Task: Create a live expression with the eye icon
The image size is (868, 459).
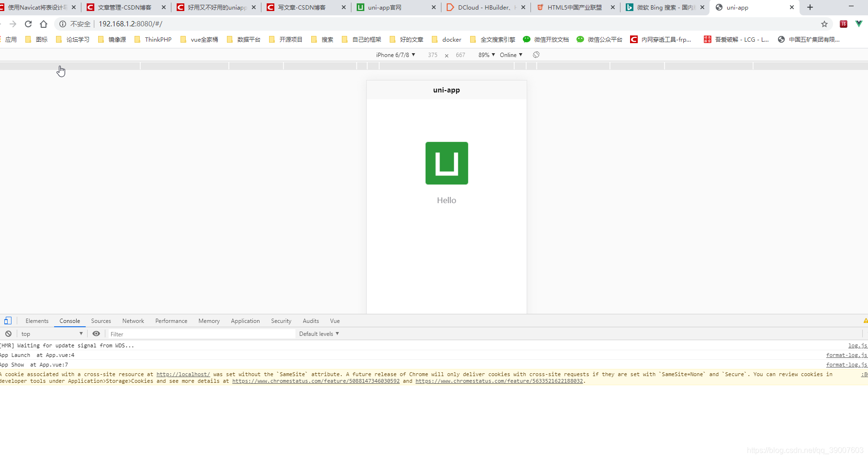Action: point(96,334)
